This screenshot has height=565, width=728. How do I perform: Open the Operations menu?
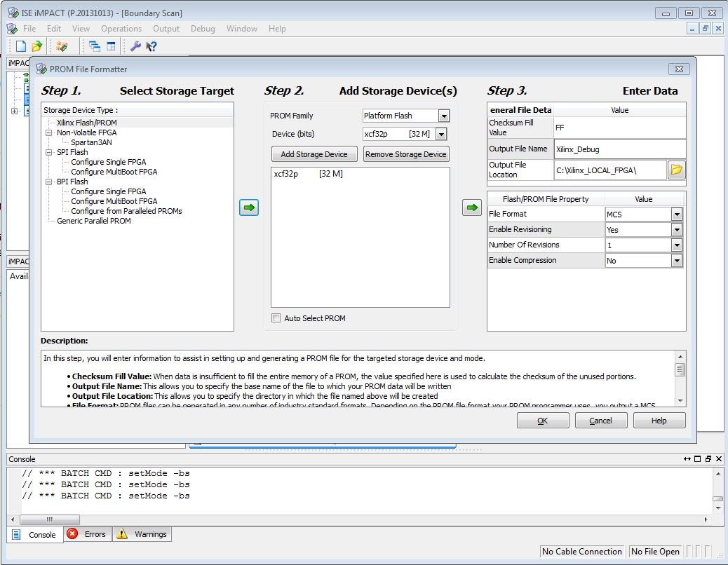pos(121,29)
